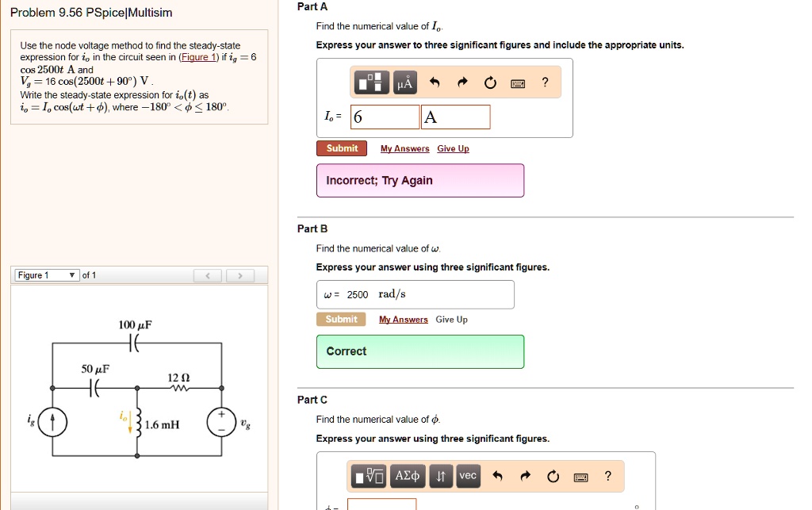Open the on-screen keyboard icon in Part A

(x=519, y=82)
